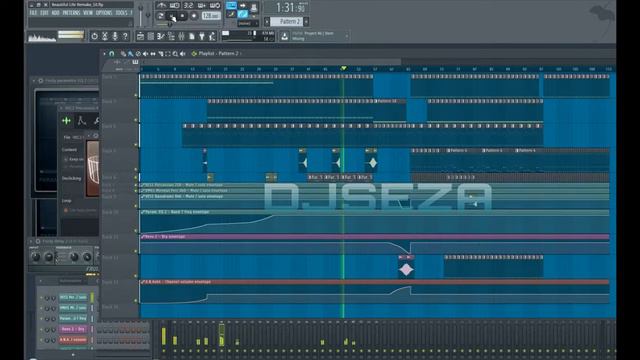Open Fruity delay window menu arrow
Image resolution: width=640 pixels, height=360 pixels.
[31, 242]
